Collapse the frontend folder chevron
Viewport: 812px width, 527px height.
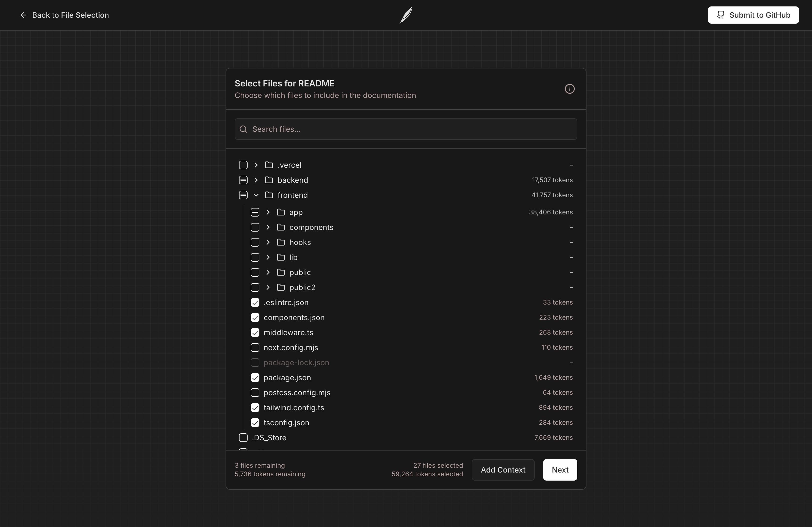(256, 195)
